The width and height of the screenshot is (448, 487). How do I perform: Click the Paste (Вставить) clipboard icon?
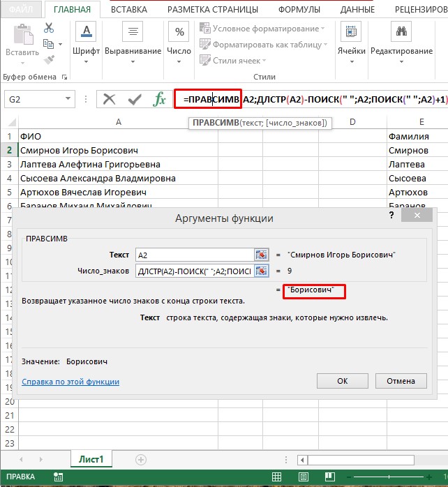pyautogui.click(x=22, y=37)
